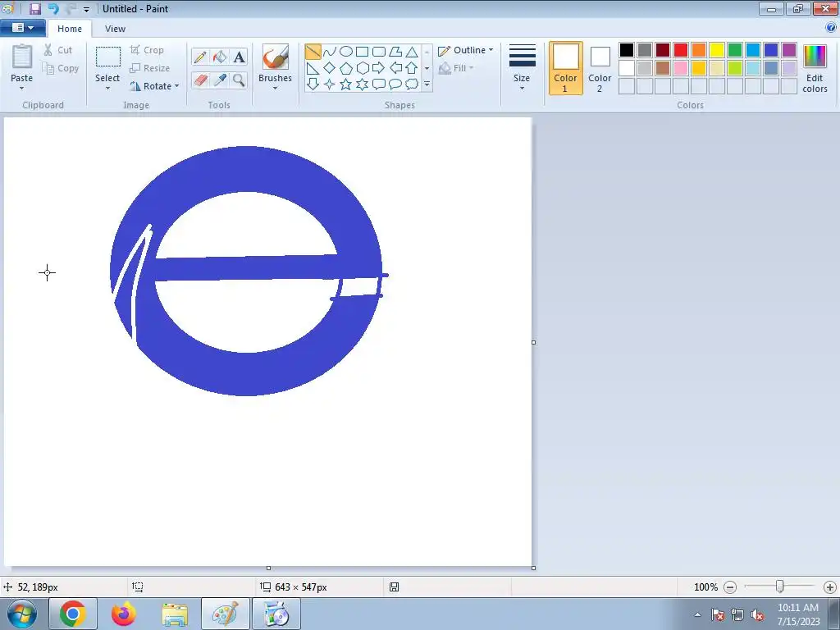Choose the Rounded rectangle shape
Image resolution: width=840 pixels, height=630 pixels.
coord(379,52)
